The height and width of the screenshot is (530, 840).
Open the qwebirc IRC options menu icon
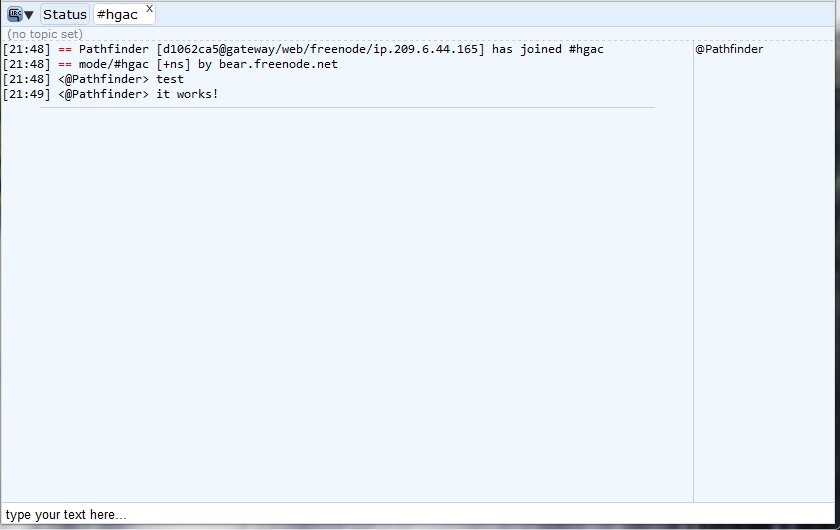click(14, 14)
